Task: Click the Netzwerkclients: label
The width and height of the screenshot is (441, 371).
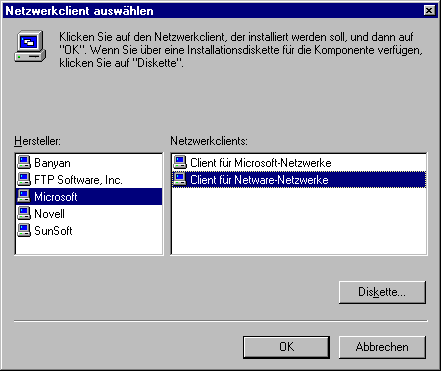Action: tap(209, 141)
